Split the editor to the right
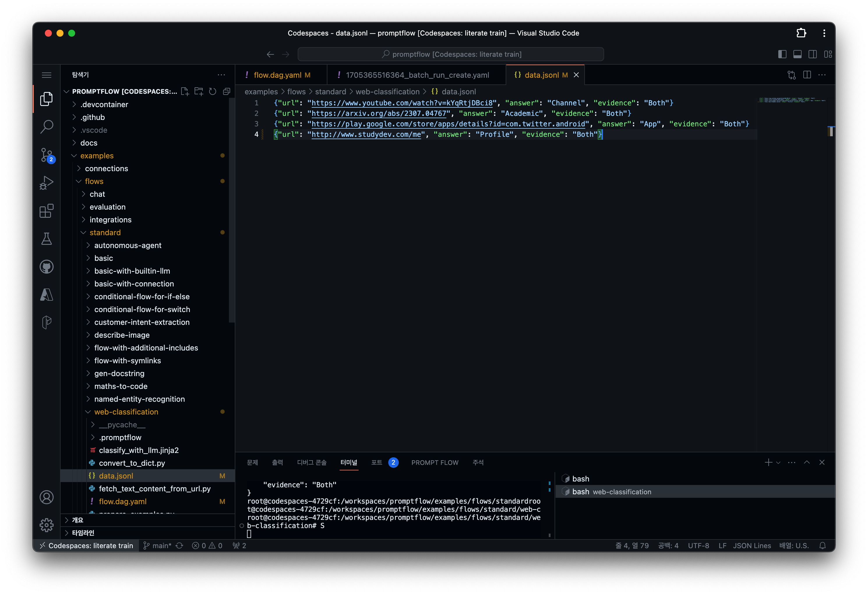This screenshot has width=868, height=595. 807,75
